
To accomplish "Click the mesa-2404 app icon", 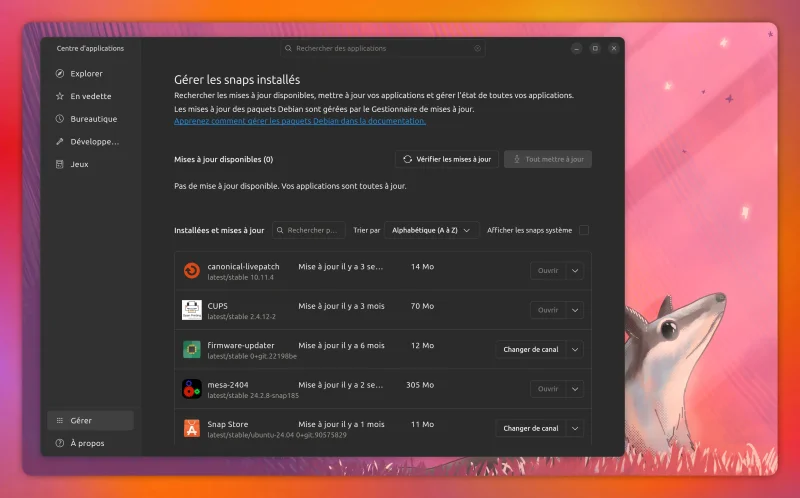I will tap(192, 389).
